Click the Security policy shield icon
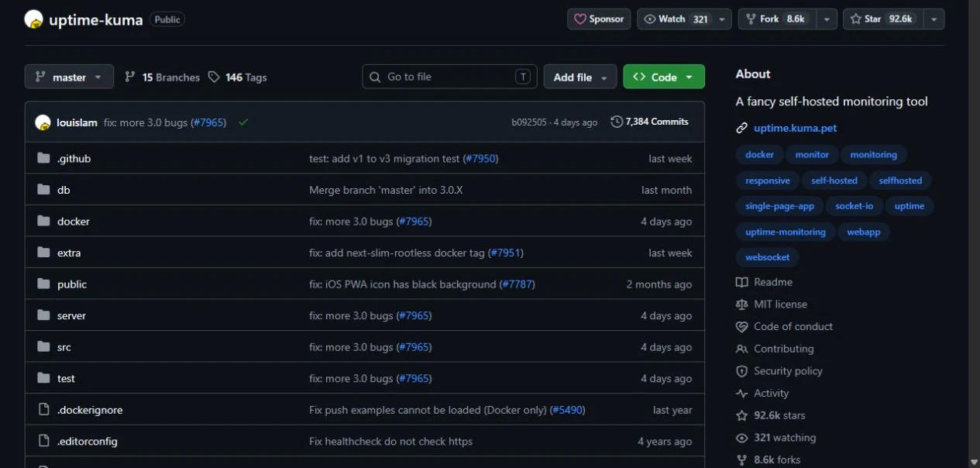Screen dimensions: 980x468 coord(741,371)
